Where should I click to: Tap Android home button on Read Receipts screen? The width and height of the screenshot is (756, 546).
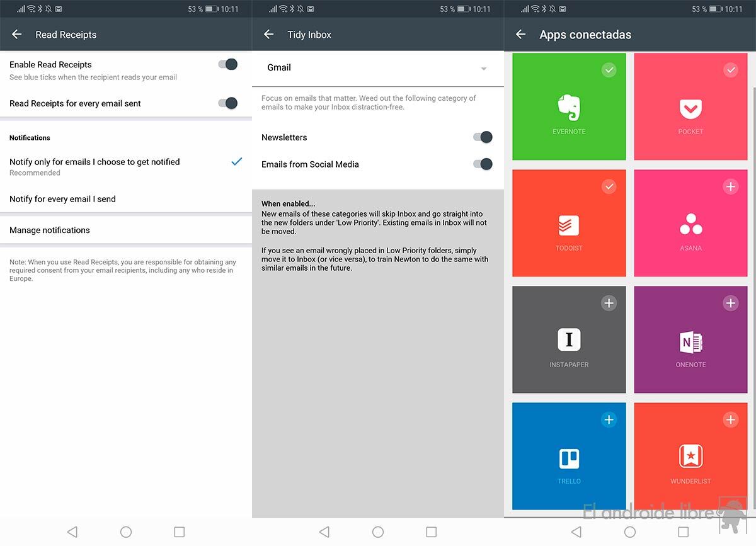[126, 532]
